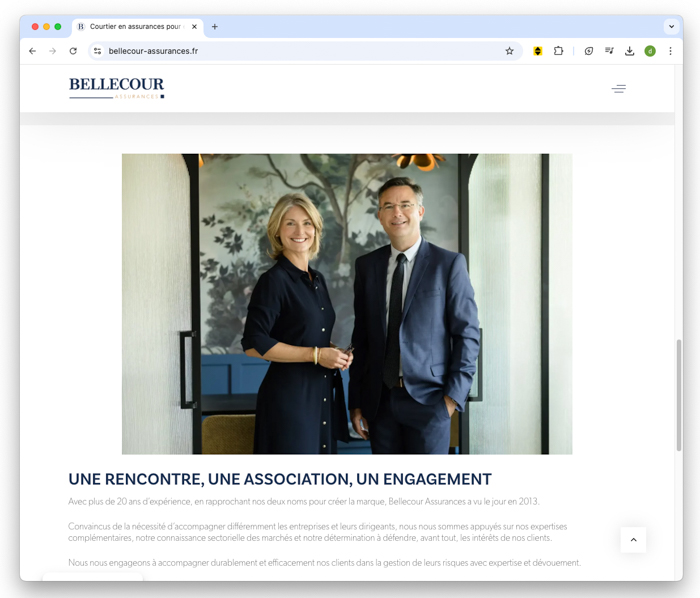View site information icon in address bar
The image size is (700, 598).
pos(97,51)
